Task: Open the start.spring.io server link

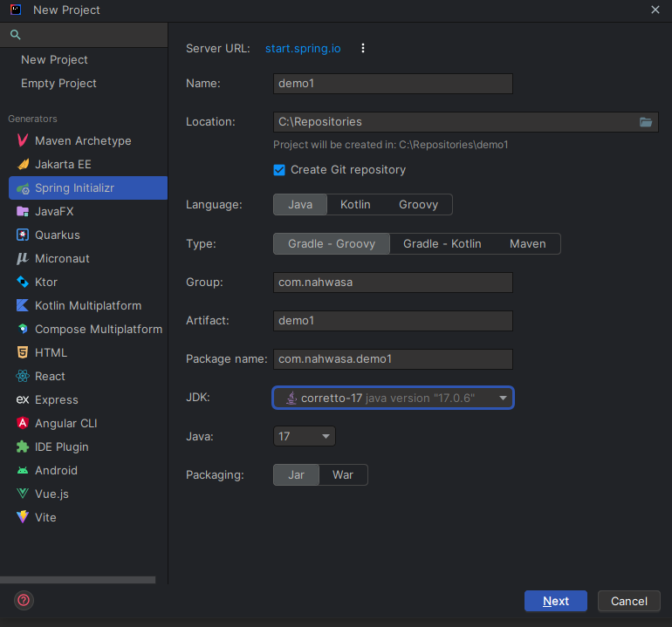Action: (x=303, y=48)
